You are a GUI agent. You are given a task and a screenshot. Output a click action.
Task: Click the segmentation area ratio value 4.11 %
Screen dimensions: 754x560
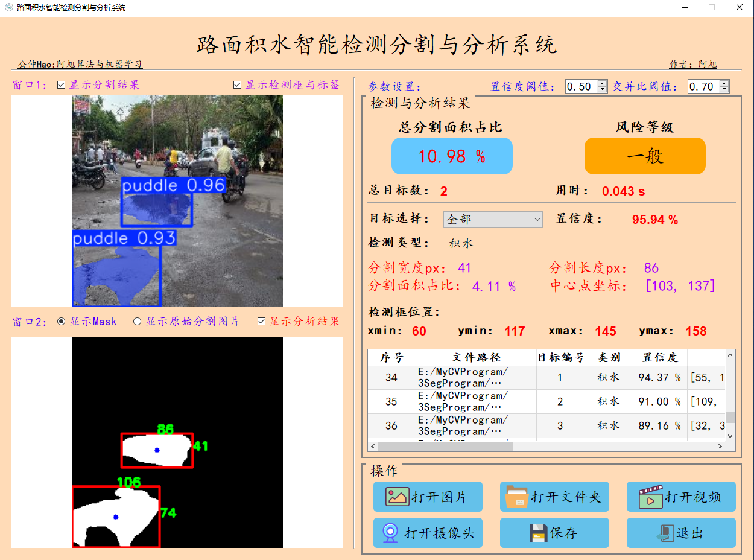pos(494,287)
